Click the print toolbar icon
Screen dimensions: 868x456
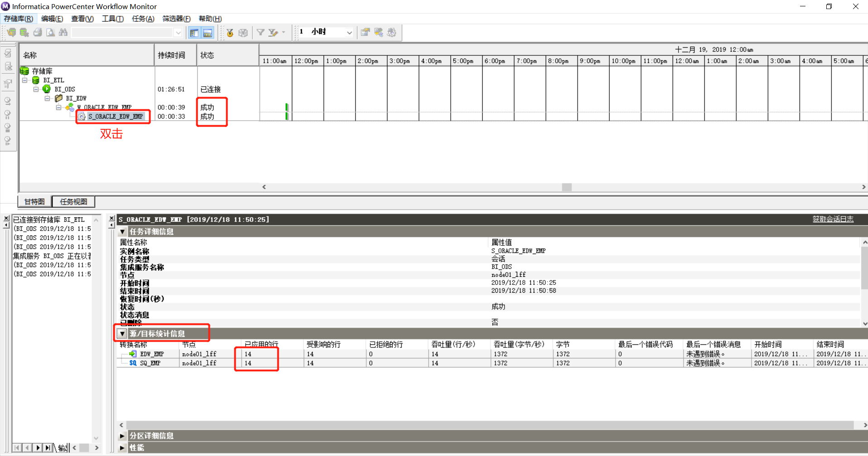click(x=38, y=32)
